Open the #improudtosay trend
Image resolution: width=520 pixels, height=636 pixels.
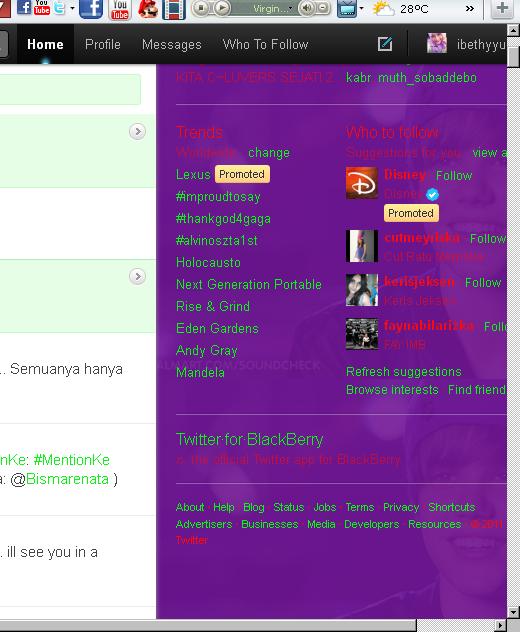pos(218,197)
